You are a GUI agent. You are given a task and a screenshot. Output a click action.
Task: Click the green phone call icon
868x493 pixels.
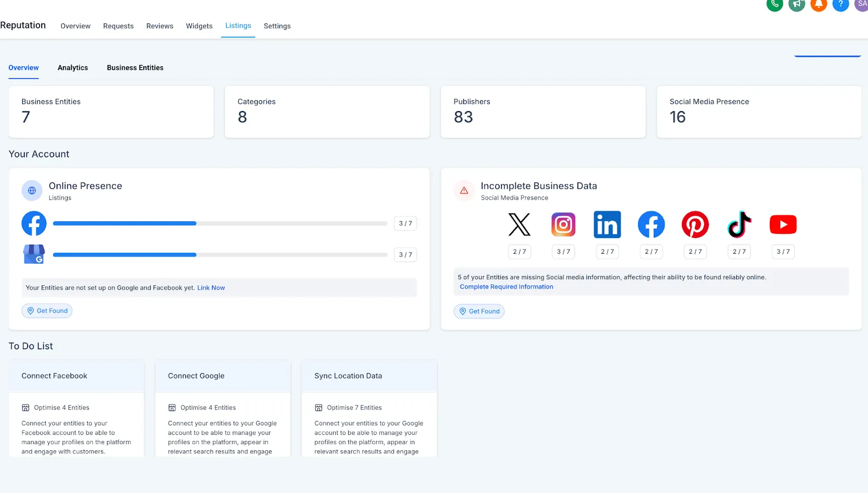pos(775,4)
